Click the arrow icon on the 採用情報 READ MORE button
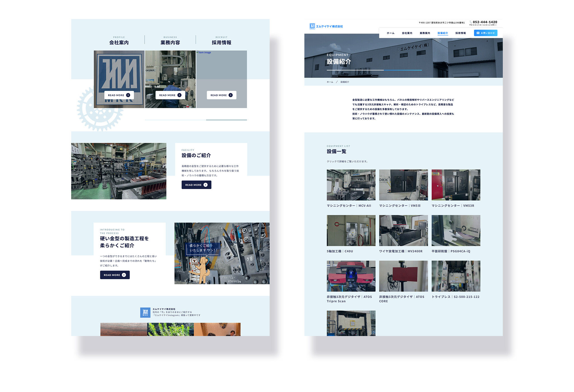 pos(231,95)
